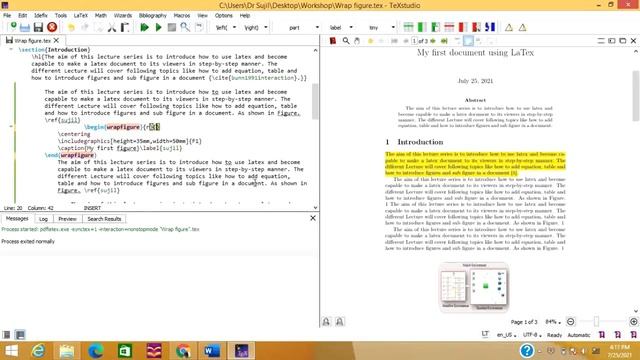The height and width of the screenshot is (360, 640).
Task: Open the UTF-8 encoding dropdown
Action: [x=532, y=335]
